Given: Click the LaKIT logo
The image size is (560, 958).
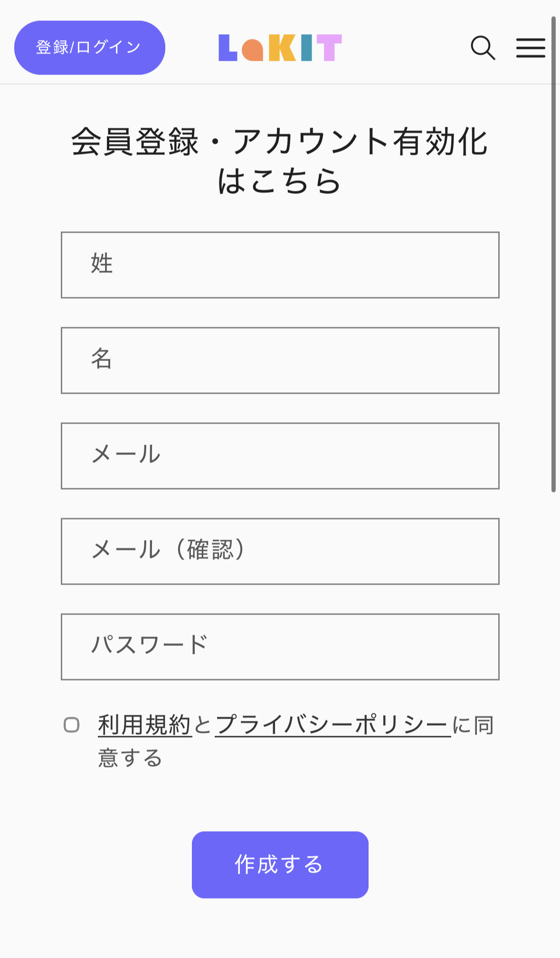Looking at the screenshot, I should (280, 48).
